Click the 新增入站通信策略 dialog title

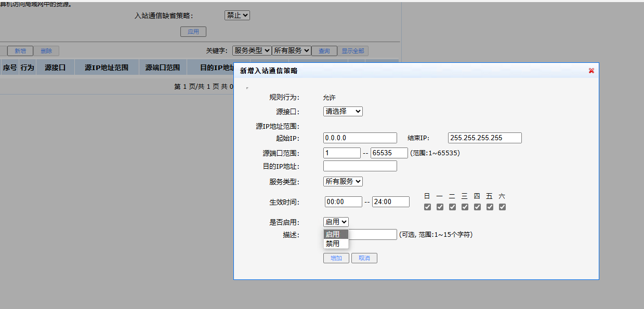click(x=269, y=71)
